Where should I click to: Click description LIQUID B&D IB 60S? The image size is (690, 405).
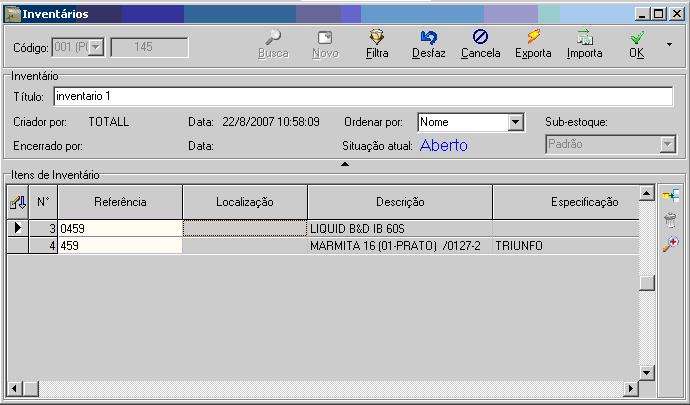pyautogui.click(x=357, y=229)
